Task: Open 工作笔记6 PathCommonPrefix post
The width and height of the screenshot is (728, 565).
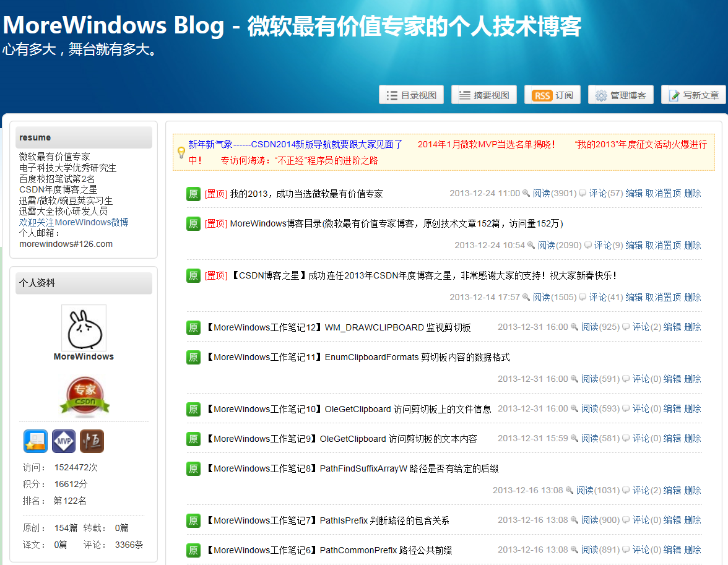Action: coord(328,550)
